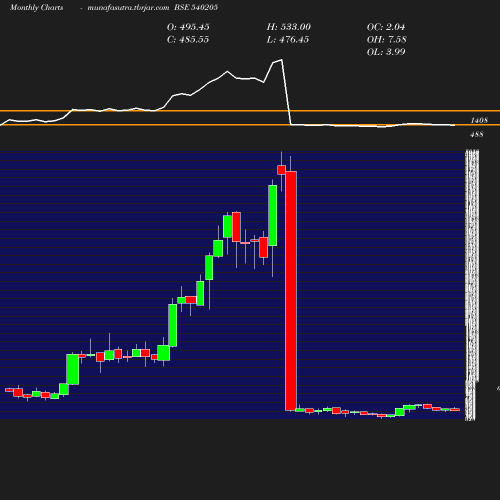Click the tall green candle before the peak
Image resolution: width=500 pixels, height=500 pixels.
pyautogui.click(x=273, y=215)
